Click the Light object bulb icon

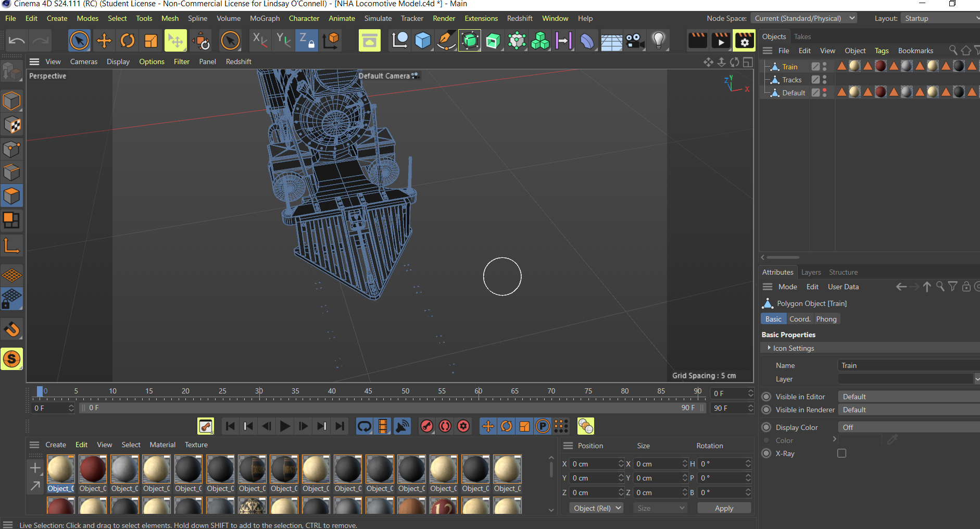(x=659, y=41)
